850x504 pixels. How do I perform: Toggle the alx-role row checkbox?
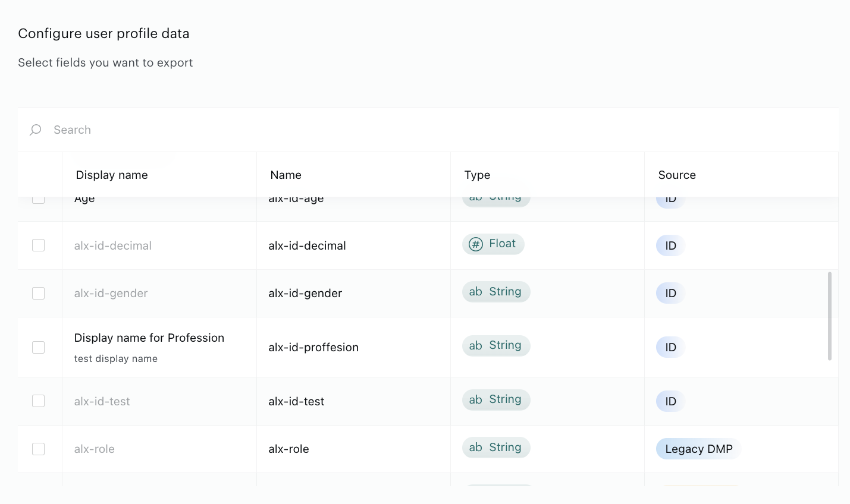(x=38, y=449)
